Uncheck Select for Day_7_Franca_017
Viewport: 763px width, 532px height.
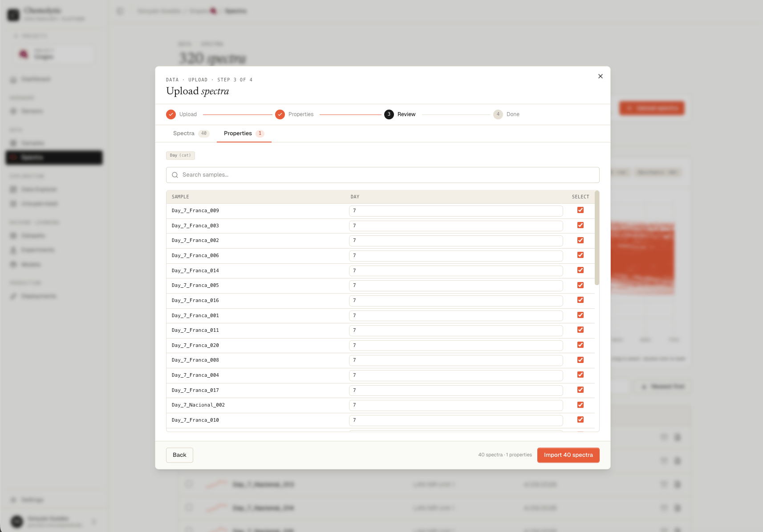(580, 390)
